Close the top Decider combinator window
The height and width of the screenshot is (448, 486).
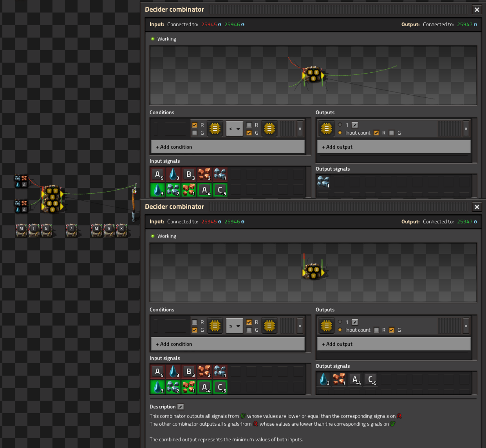click(x=477, y=10)
